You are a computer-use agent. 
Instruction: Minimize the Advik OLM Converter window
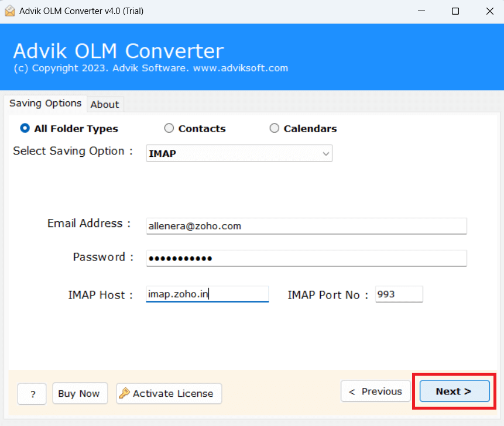(421, 11)
